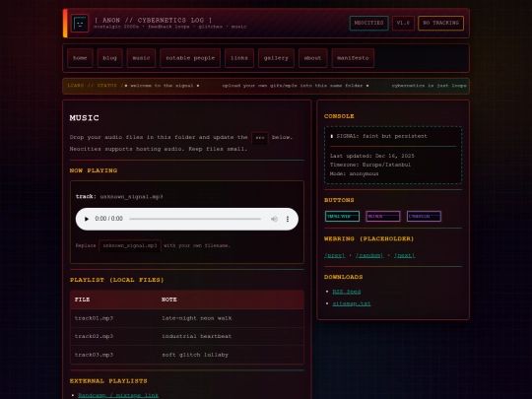532x399 pixels.
Task: Click the 'Mode: anonymous' line
Action: (355, 173)
